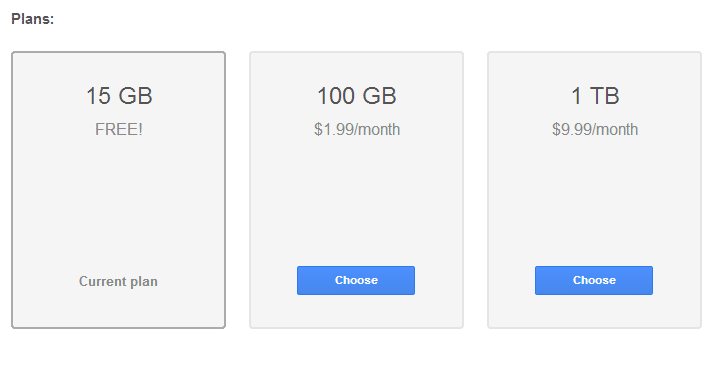Click the 1 TB heading
The width and height of the screenshot is (719, 382).
595,96
